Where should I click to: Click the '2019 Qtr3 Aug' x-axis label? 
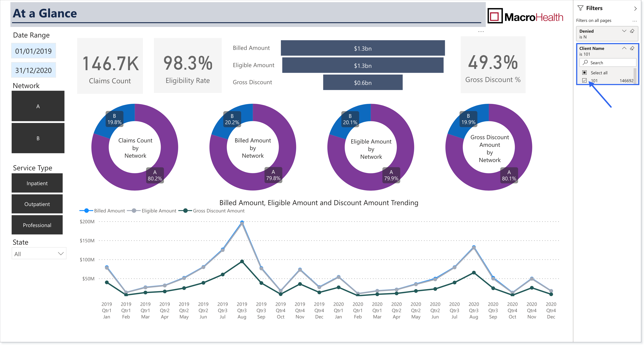pyautogui.click(x=242, y=311)
